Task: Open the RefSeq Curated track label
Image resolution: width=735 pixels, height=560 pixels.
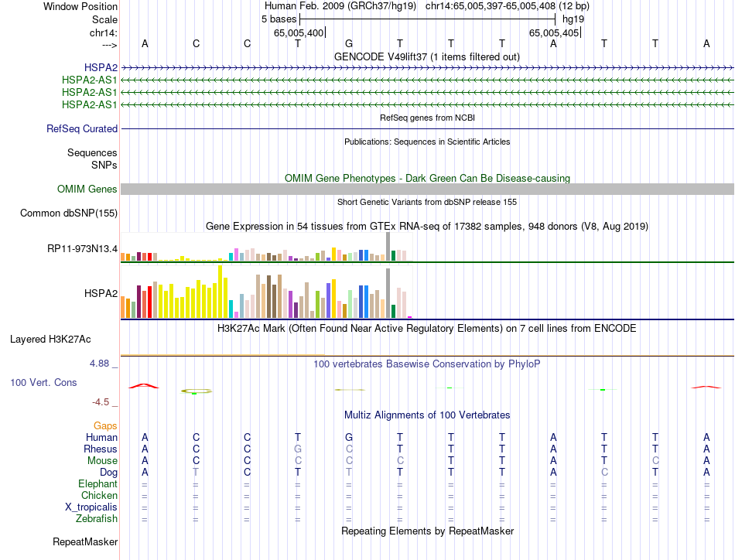Action: (x=82, y=129)
